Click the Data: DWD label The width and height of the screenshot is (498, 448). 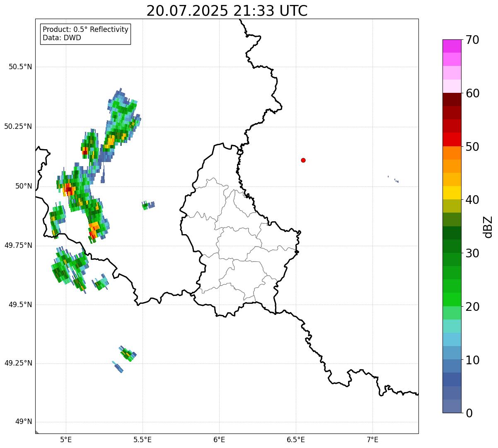click(x=62, y=38)
